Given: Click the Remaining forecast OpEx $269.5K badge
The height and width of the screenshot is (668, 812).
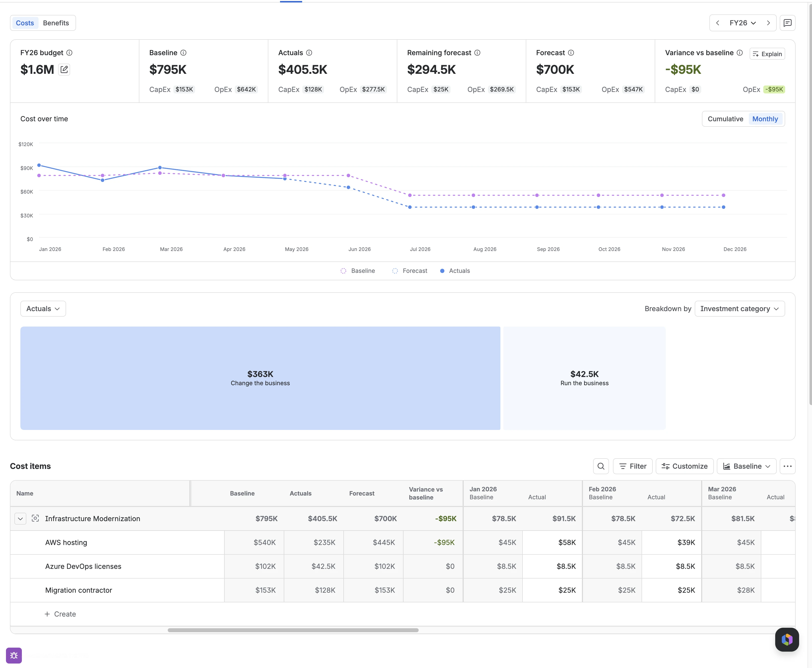Looking at the screenshot, I should (502, 89).
